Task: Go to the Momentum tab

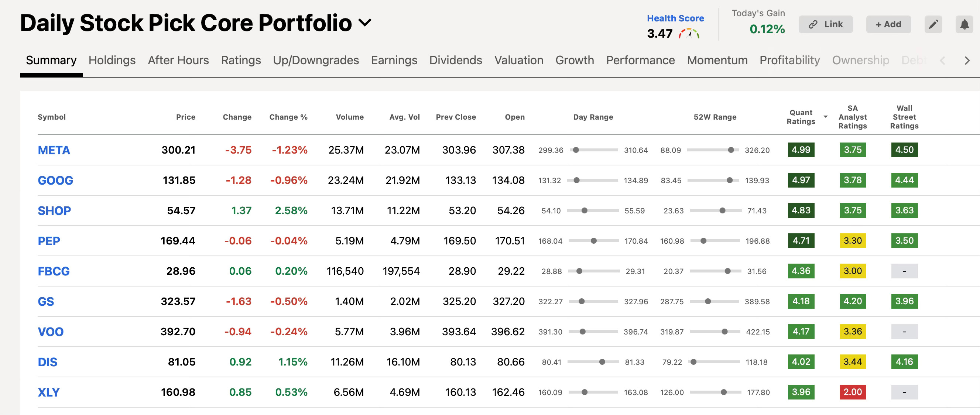Action: pos(717,60)
